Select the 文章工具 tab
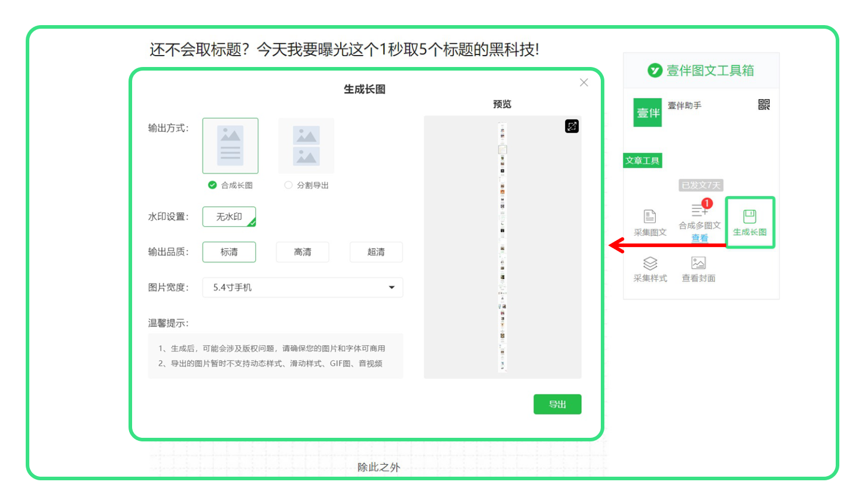 (643, 160)
